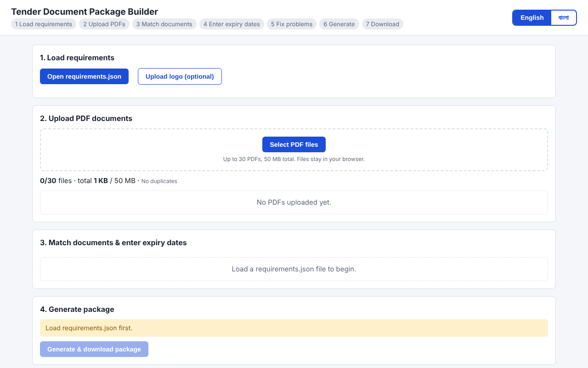Click the Tender Document Package Builder title
The image size is (588, 368).
tap(85, 11)
